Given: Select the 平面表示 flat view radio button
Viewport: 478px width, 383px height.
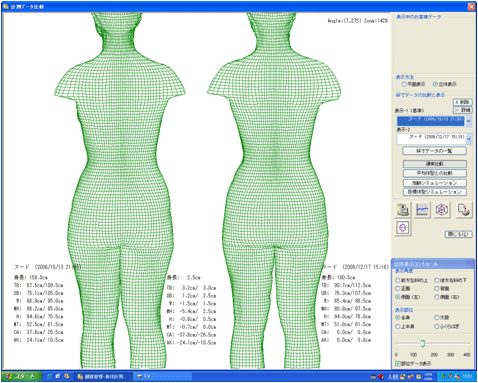Looking at the screenshot, I should pyautogui.click(x=404, y=84).
